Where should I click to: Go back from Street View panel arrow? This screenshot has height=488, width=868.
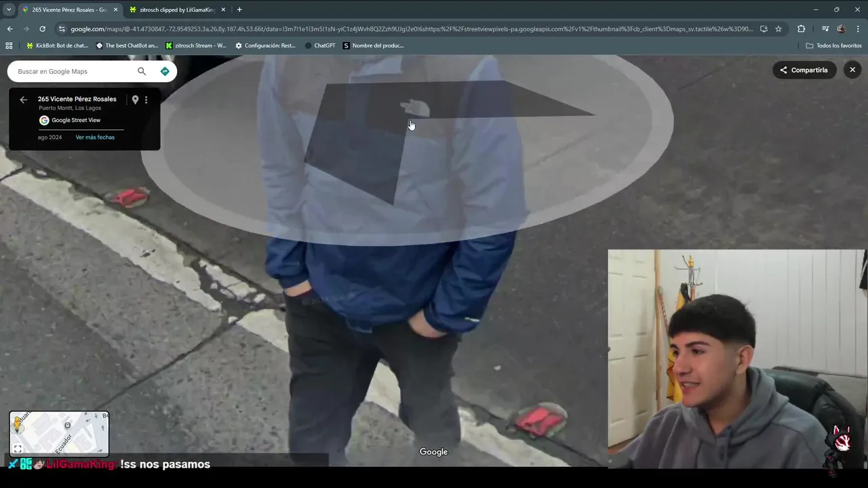coord(23,100)
